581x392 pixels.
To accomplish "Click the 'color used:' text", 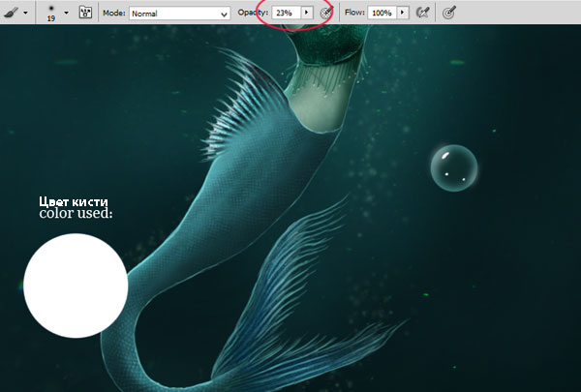I will click(76, 213).
